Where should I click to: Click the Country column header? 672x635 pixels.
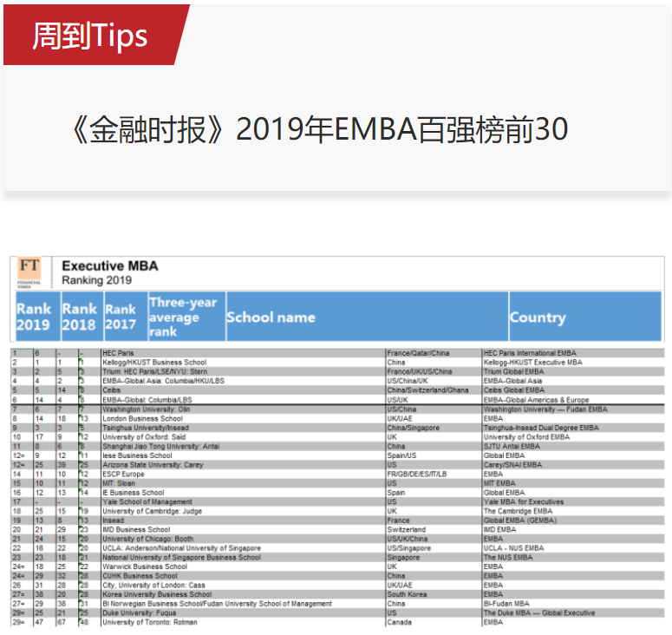pyautogui.click(x=538, y=317)
